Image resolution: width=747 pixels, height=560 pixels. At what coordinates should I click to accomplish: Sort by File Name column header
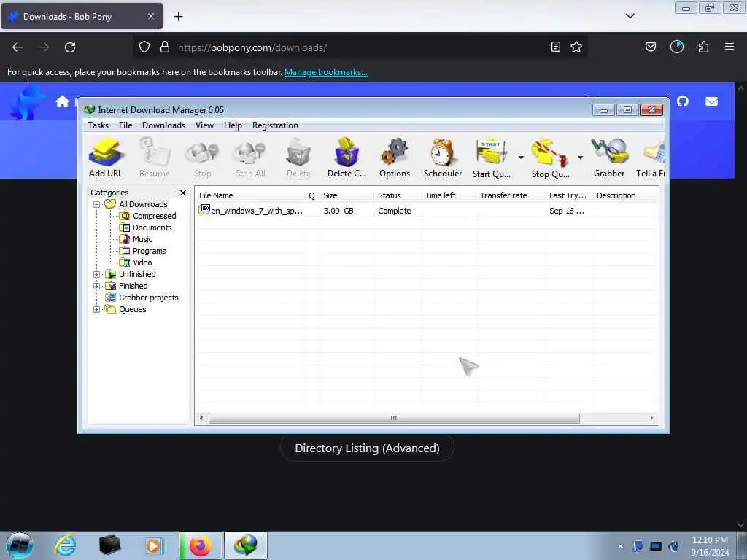pos(251,195)
